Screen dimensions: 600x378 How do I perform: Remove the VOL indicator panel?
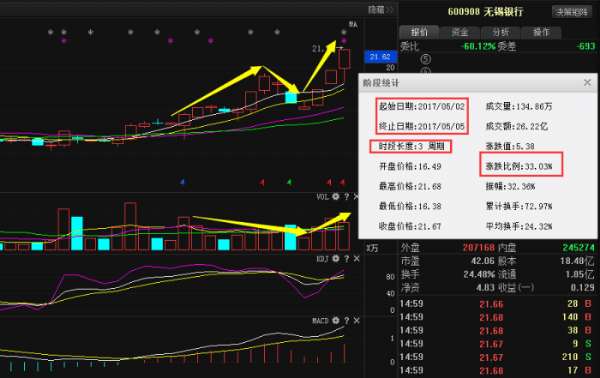tap(356, 197)
